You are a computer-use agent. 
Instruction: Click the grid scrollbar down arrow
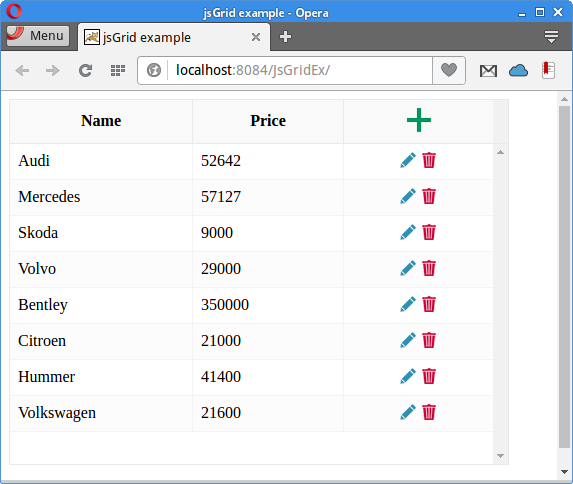pos(501,455)
